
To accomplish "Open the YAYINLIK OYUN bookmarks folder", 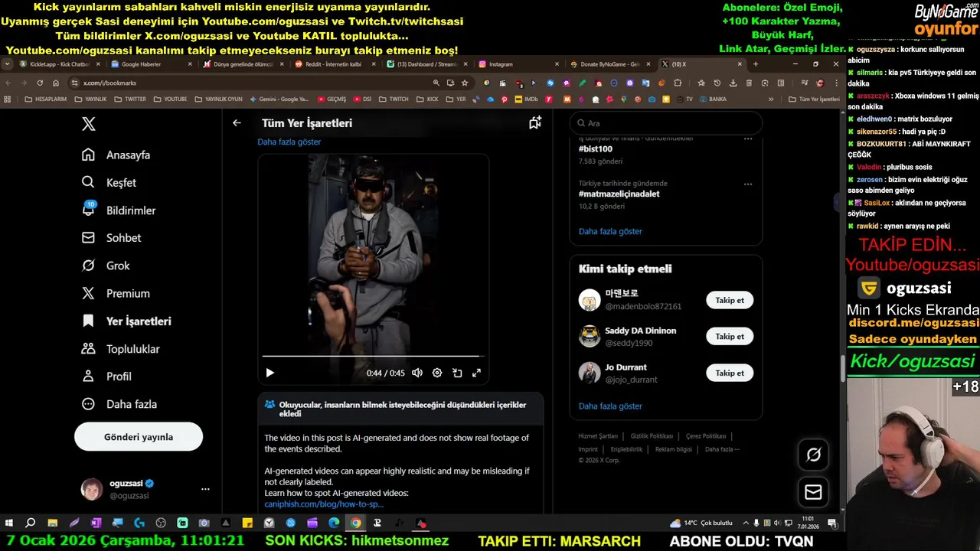I will (218, 99).
